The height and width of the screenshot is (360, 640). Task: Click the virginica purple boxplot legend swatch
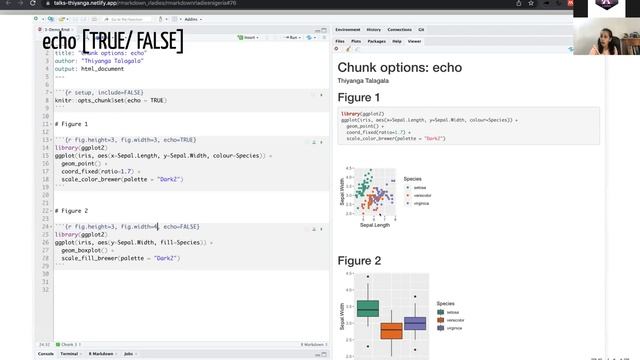pyautogui.click(x=440, y=328)
